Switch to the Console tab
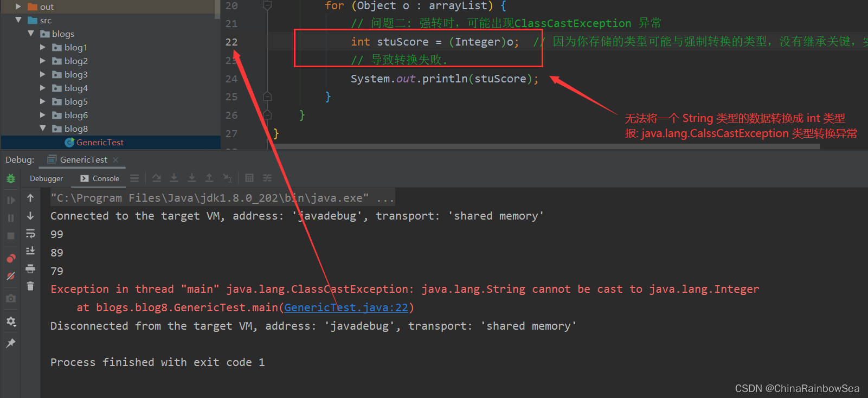This screenshot has width=868, height=398. pos(100,178)
